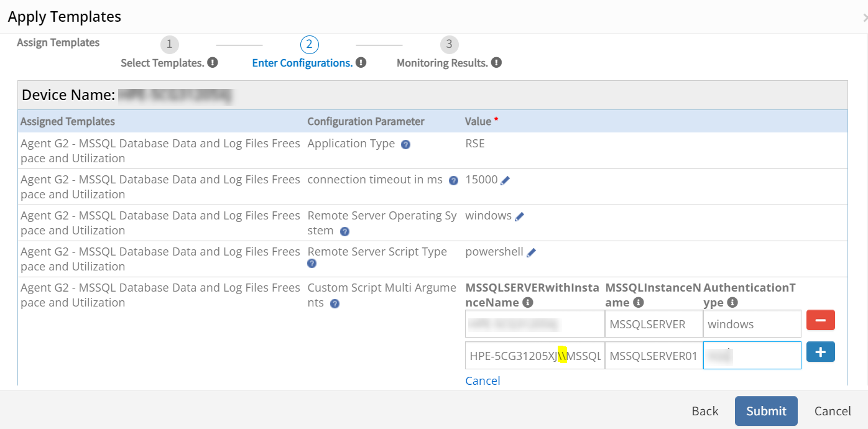Expand the panel using the top-right chevron
This screenshot has width=868, height=429.
tap(864, 17)
